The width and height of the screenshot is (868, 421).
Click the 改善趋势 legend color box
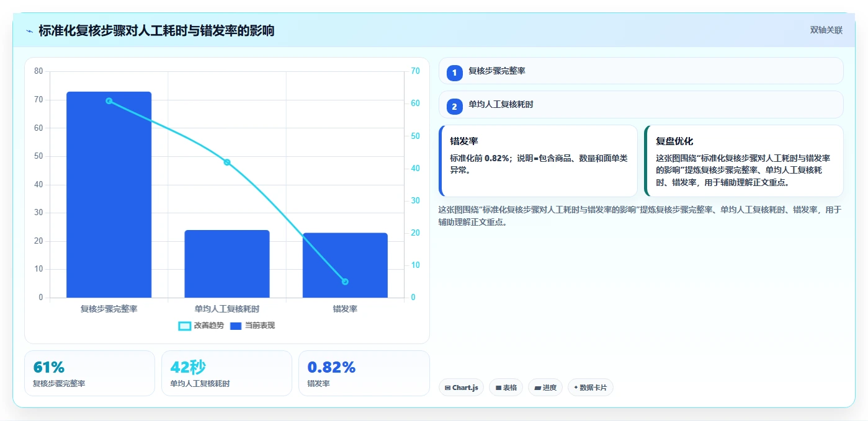click(x=184, y=326)
